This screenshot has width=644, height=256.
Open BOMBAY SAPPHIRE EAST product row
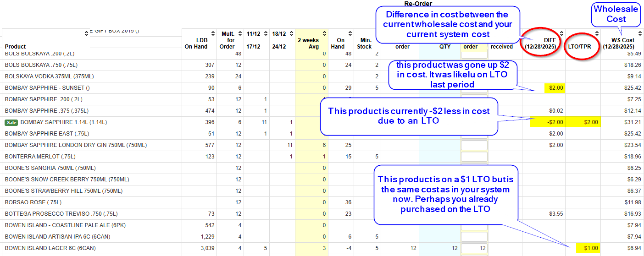[x=47, y=134]
